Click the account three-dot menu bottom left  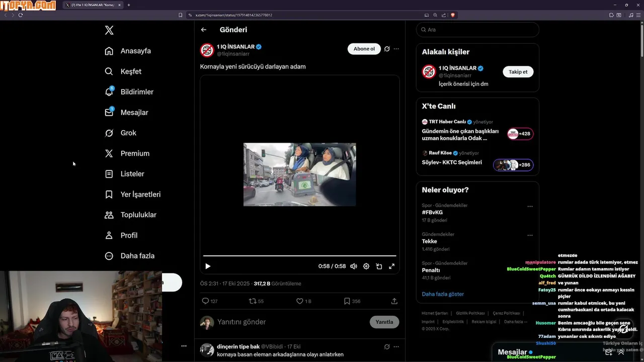tap(184, 346)
